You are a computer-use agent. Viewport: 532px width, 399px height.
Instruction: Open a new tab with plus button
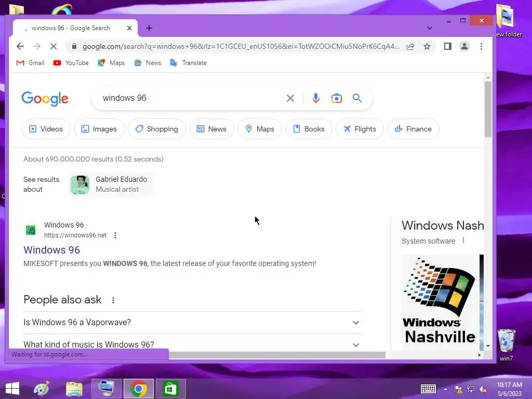[x=149, y=28]
